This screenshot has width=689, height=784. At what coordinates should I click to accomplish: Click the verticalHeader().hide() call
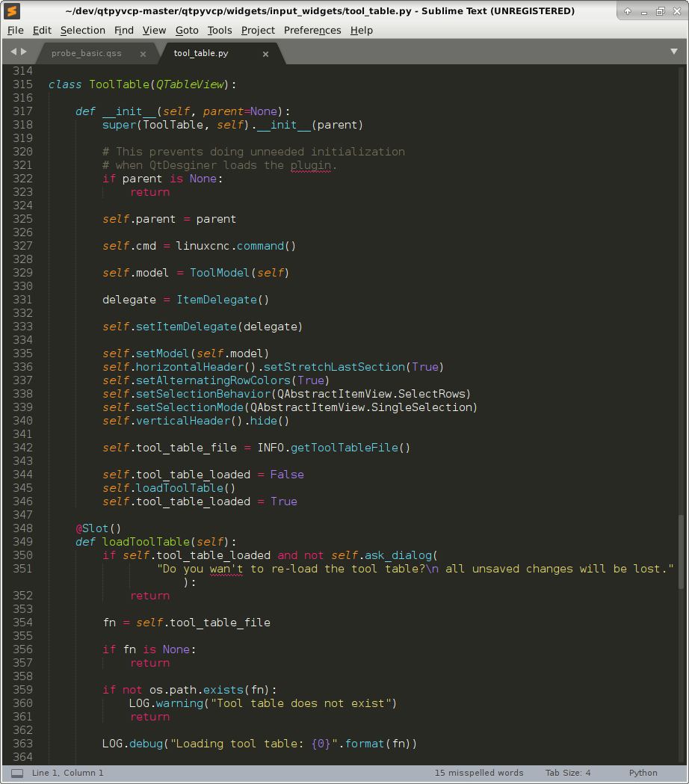[212, 421]
